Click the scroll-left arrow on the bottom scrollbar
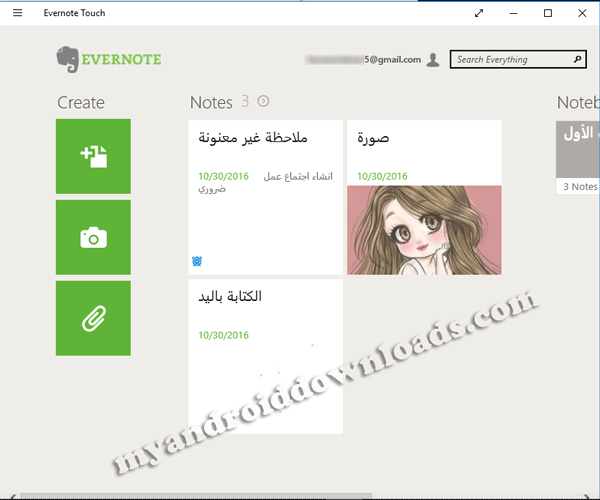 click(x=12, y=497)
